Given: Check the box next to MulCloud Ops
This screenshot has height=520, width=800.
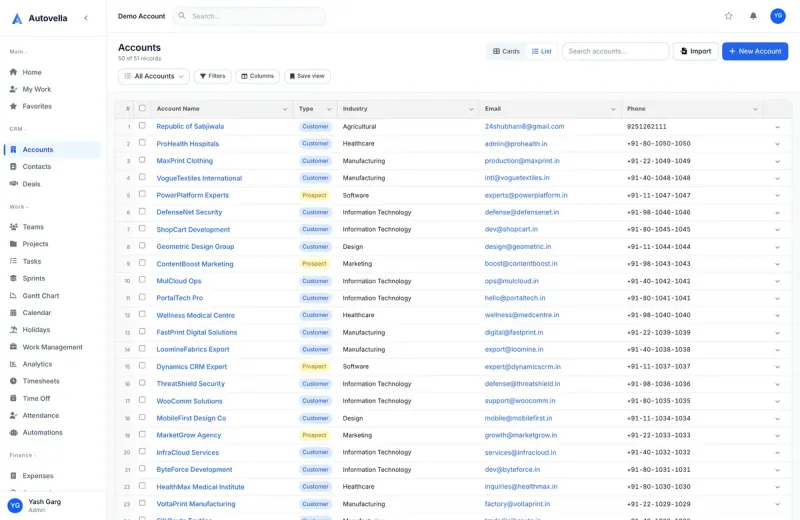Looking at the screenshot, I should click(142, 280).
